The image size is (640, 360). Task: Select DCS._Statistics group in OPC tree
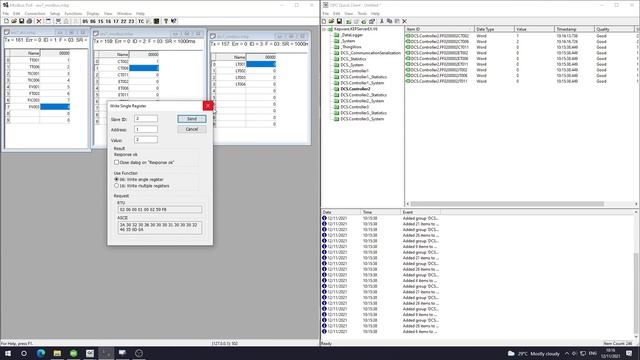tap(353, 59)
